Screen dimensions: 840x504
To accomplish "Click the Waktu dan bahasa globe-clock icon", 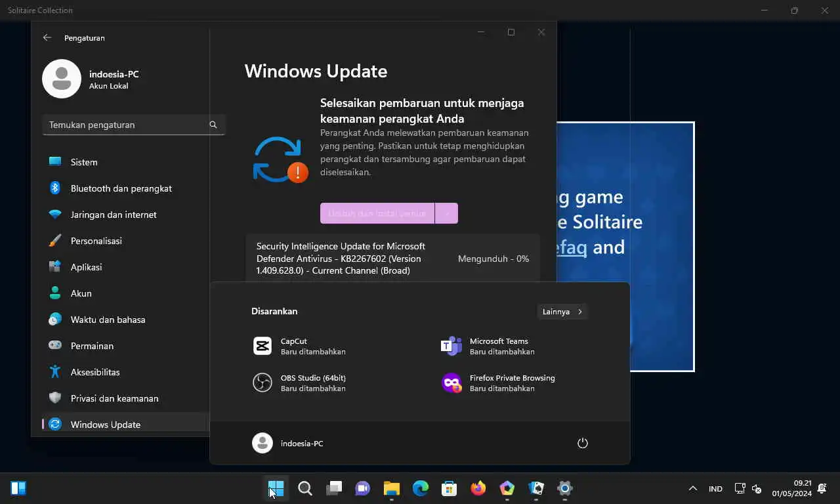I will tap(55, 320).
